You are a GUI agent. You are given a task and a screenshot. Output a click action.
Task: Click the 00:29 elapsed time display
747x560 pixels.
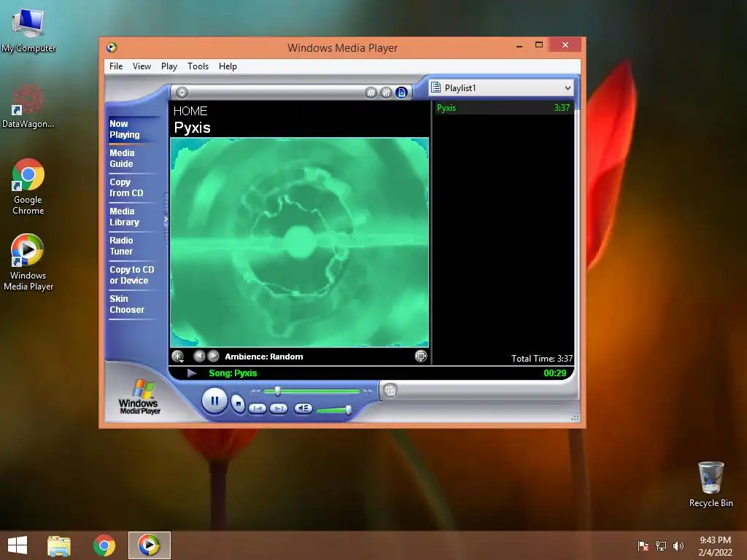pos(555,373)
